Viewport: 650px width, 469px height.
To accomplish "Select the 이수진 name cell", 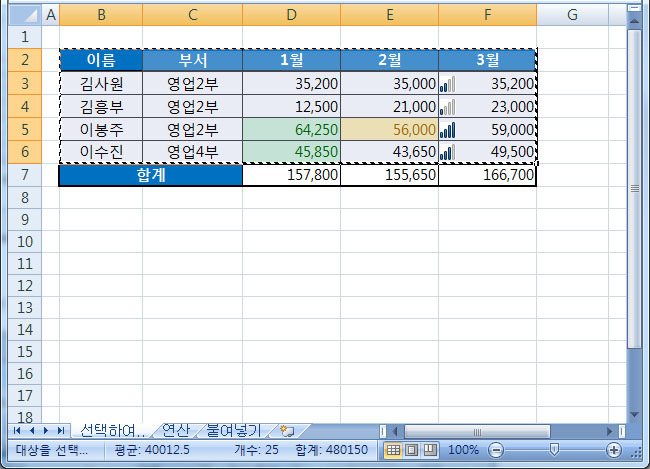I will coord(101,152).
